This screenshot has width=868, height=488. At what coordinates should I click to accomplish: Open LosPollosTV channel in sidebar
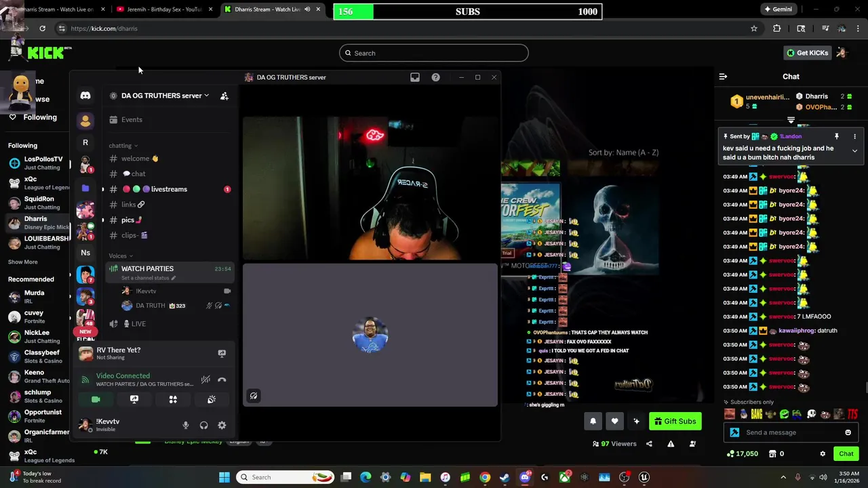[x=37, y=163]
